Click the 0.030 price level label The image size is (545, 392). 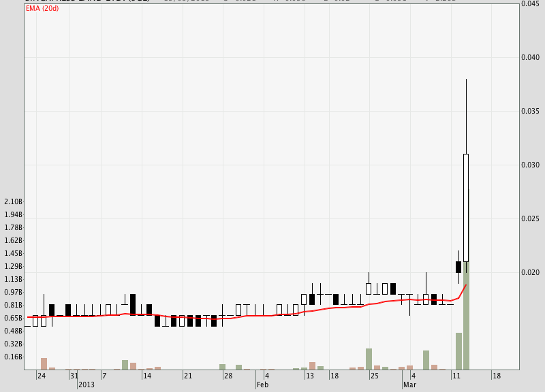[x=530, y=165]
